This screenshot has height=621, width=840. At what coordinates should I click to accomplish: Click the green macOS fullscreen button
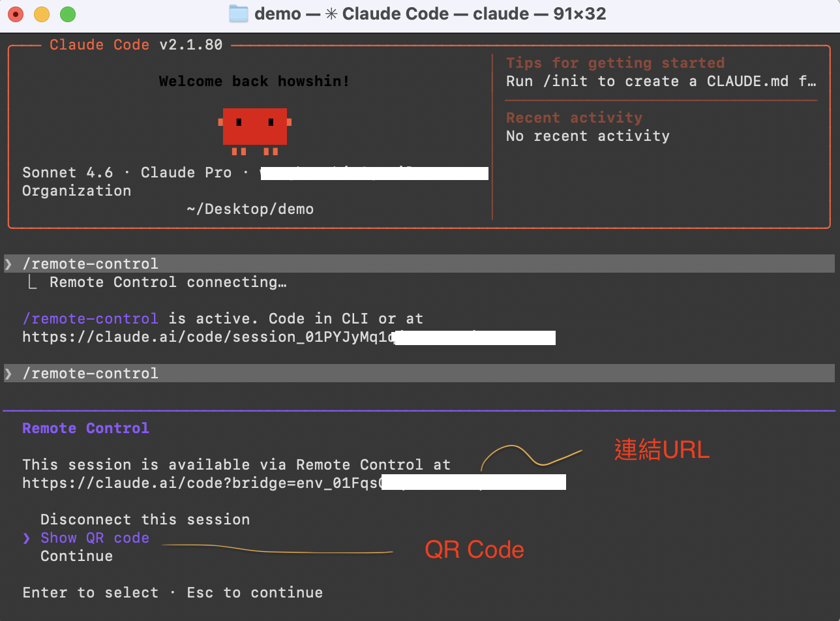(x=67, y=14)
